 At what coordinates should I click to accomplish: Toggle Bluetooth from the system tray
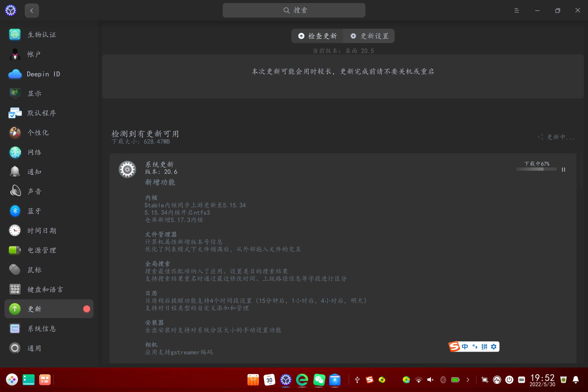coord(443,379)
